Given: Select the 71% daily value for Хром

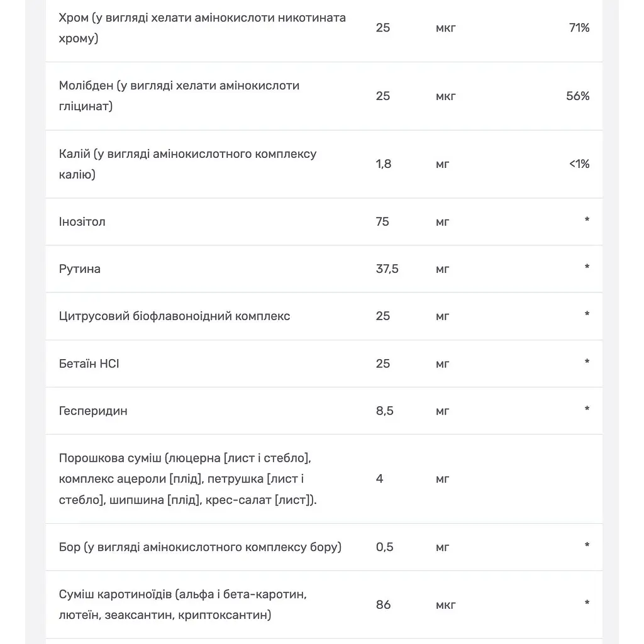Looking at the screenshot, I should coord(579,28).
